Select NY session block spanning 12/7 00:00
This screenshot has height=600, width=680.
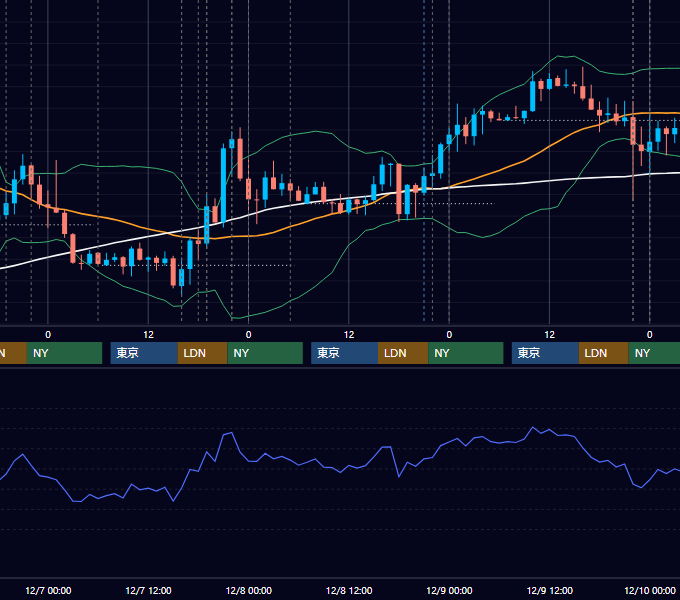[x=64, y=353]
